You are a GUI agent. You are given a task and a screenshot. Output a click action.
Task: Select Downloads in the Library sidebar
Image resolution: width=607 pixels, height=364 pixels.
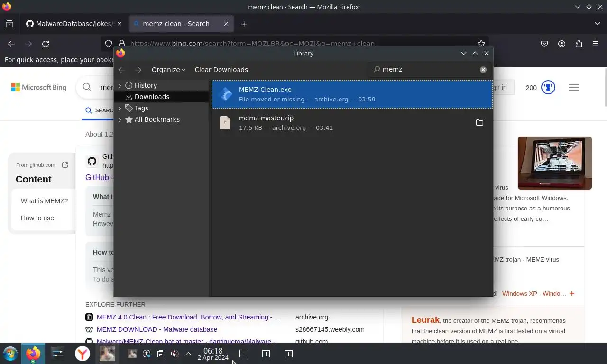coord(161,97)
